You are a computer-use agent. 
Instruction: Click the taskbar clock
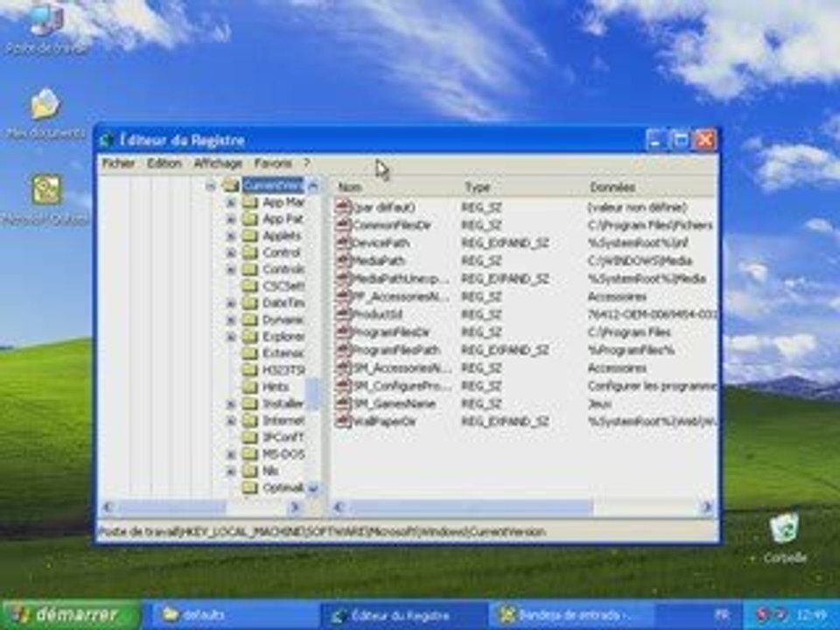coord(810,614)
